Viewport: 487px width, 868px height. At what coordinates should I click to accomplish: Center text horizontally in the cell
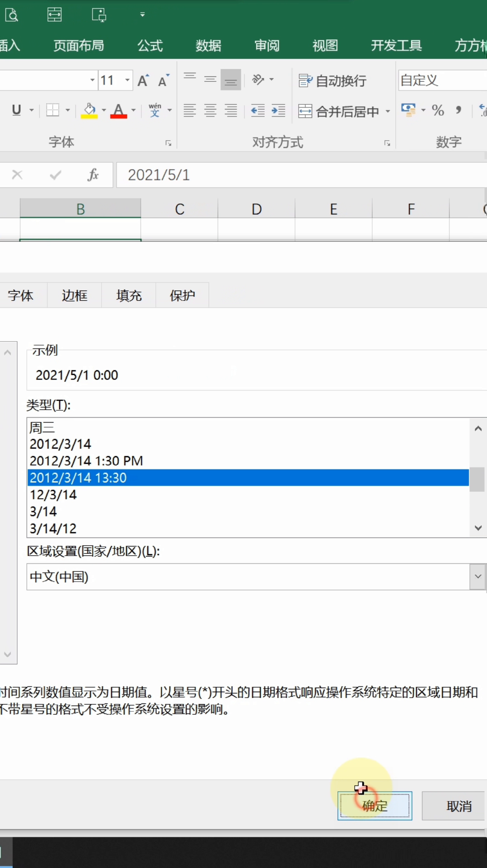[210, 110]
